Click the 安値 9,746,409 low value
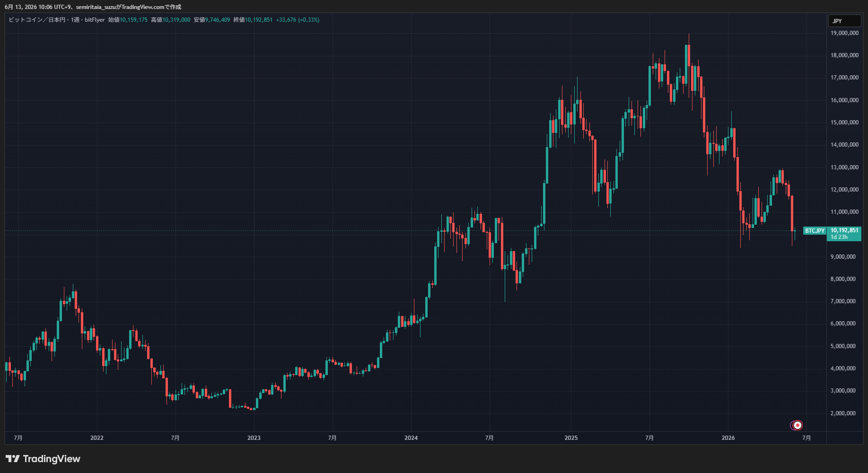Viewport: 868px width, 473px height. tap(211, 20)
